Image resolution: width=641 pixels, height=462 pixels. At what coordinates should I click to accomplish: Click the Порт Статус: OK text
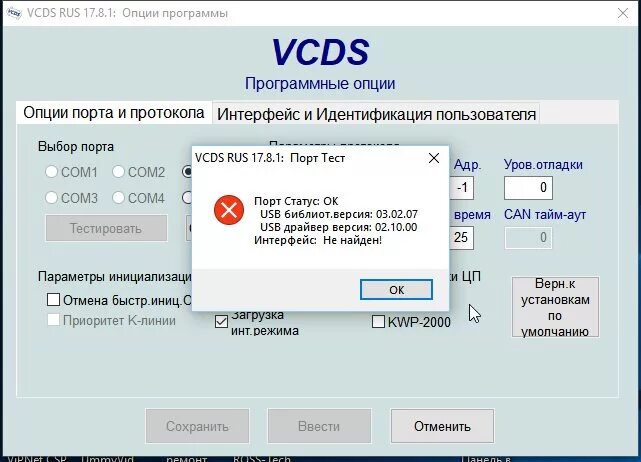[x=296, y=201]
